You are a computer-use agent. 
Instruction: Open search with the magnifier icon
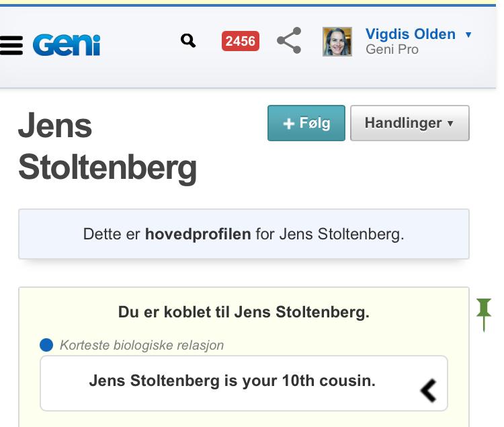(x=189, y=41)
